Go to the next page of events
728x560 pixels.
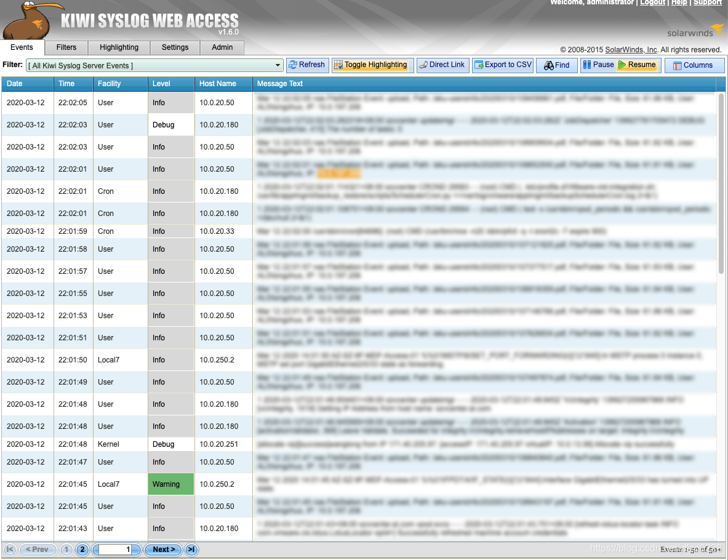click(x=162, y=550)
